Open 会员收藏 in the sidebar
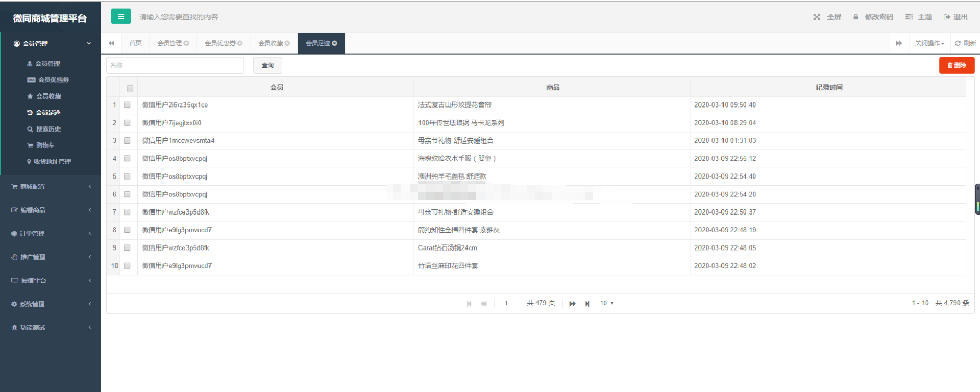The width and height of the screenshot is (980, 392). tap(44, 96)
